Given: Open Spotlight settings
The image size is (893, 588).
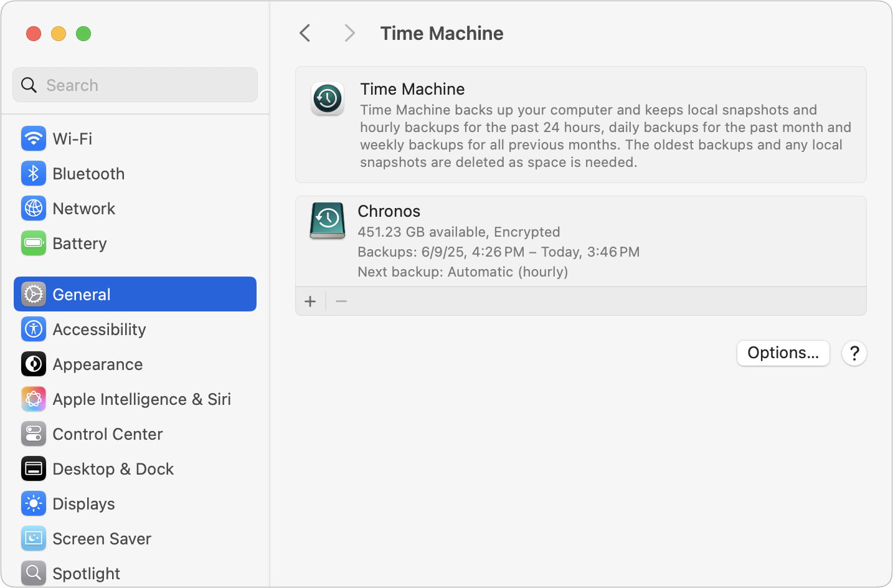Looking at the screenshot, I should tap(135, 573).
